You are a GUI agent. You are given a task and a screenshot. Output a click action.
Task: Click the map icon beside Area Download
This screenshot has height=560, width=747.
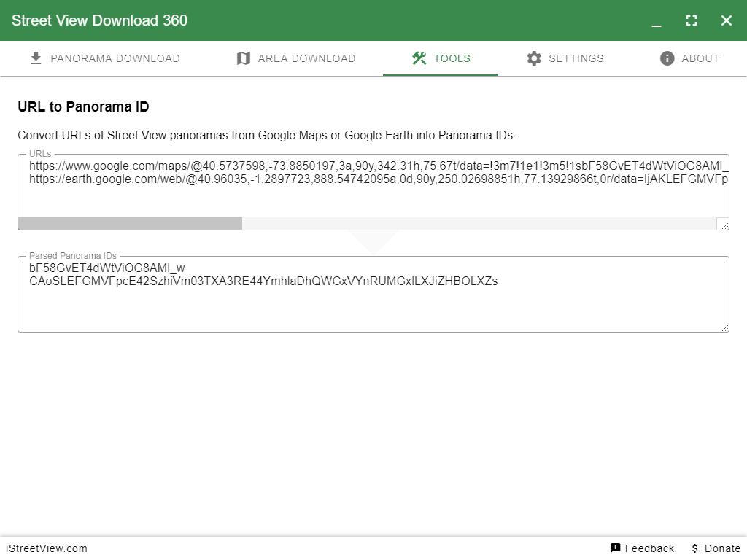(x=244, y=58)
